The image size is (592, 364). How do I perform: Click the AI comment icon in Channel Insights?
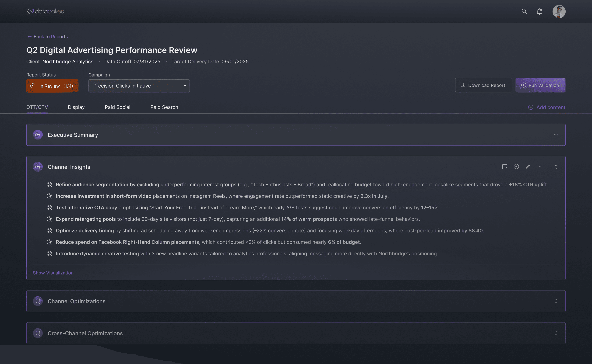point(505,167)
